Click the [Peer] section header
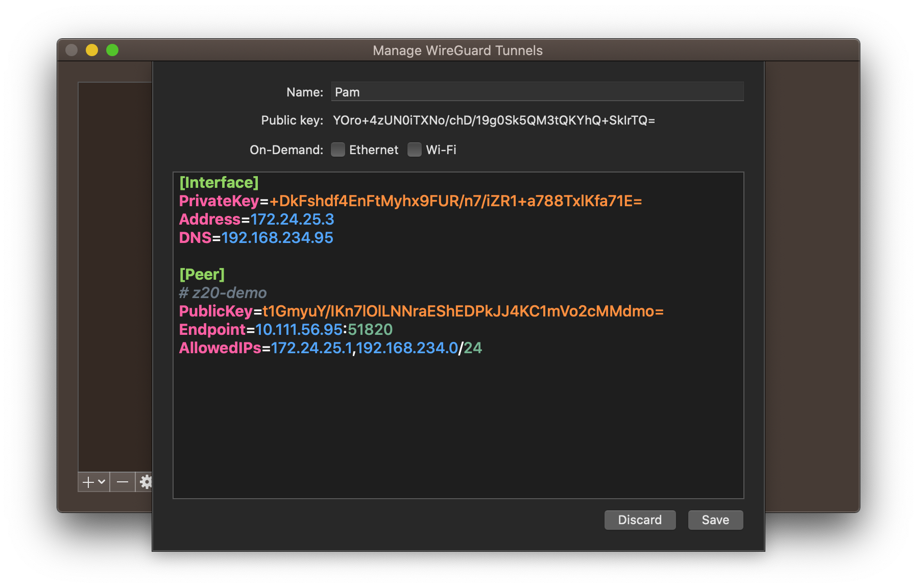 pos(202,275)
